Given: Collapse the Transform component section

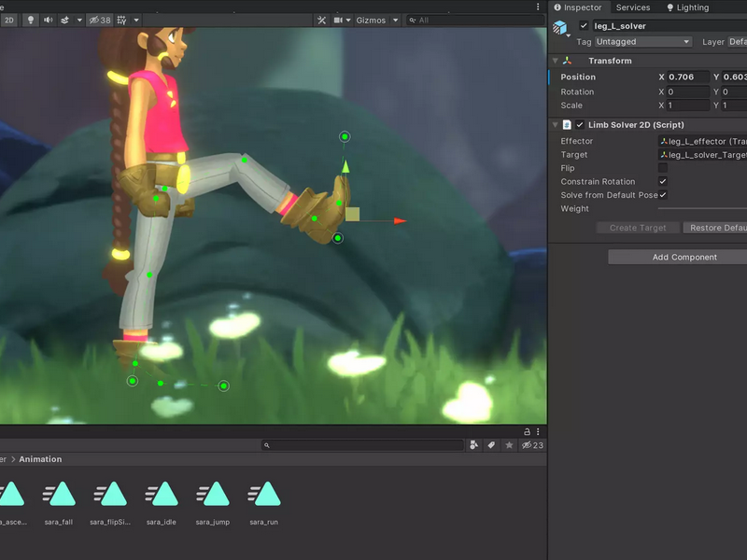Looking at the screenshot, I should (555, 61).
